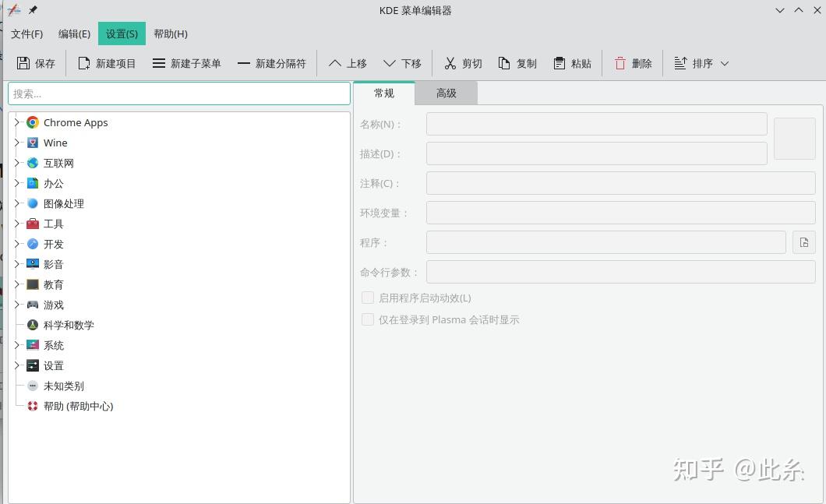Open the 设置(S) menu

tap(121, 33)
